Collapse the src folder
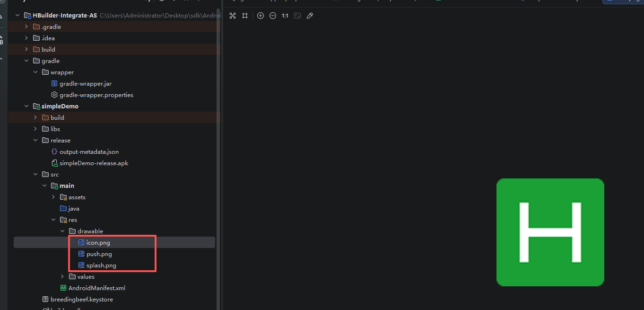This screenshot has width=644, height=310. [35, 175]
